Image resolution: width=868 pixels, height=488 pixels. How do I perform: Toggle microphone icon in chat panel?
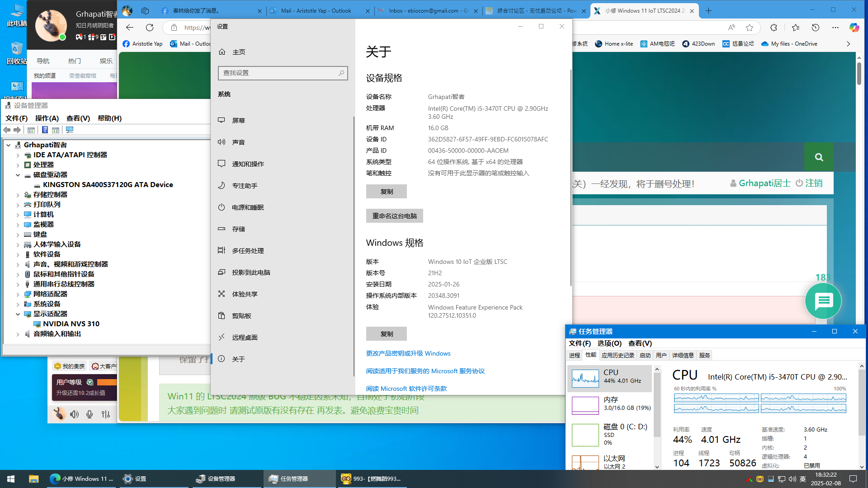point(90,414)
